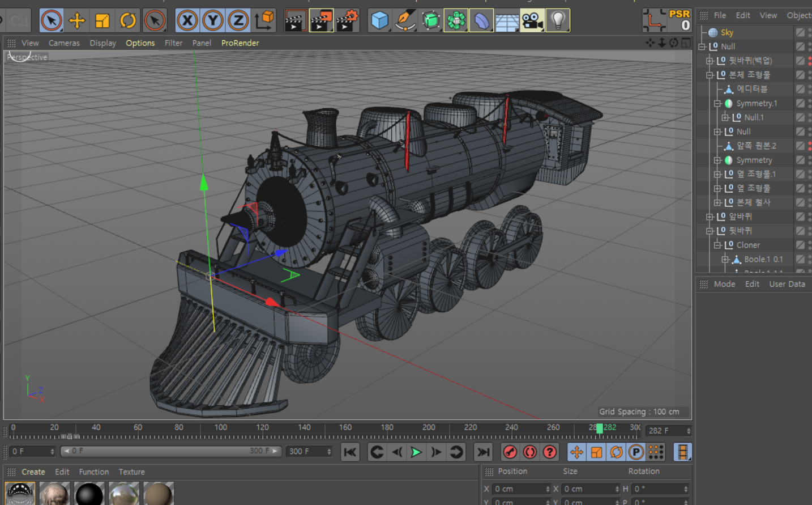Expand the 뒷바퀴(백업) null
The height and width of the screenshot is (505, 812).
tap(710, 61)
